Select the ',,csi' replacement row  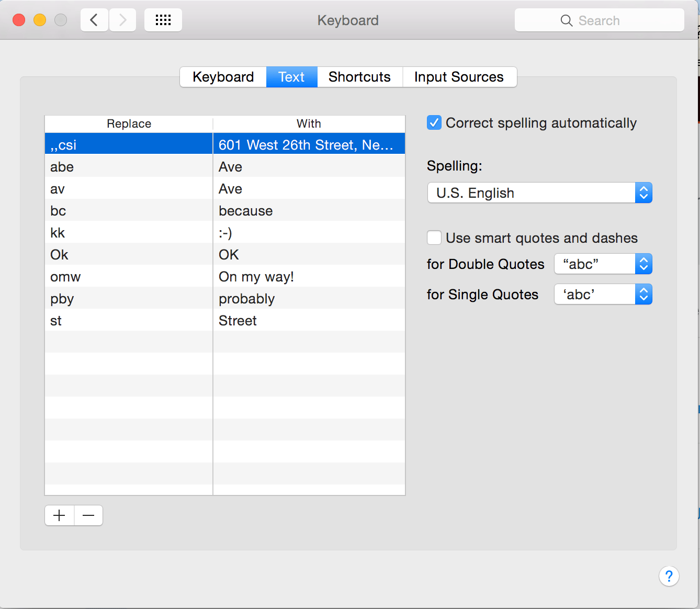click(225, 144)
